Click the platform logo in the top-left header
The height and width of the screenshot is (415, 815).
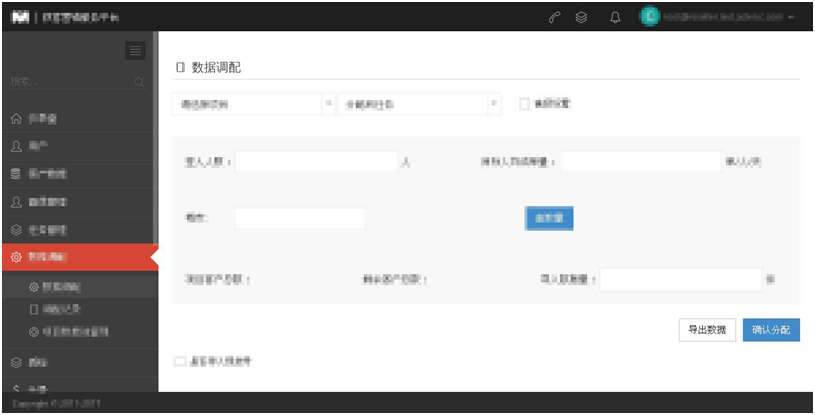tap(21, 17)
